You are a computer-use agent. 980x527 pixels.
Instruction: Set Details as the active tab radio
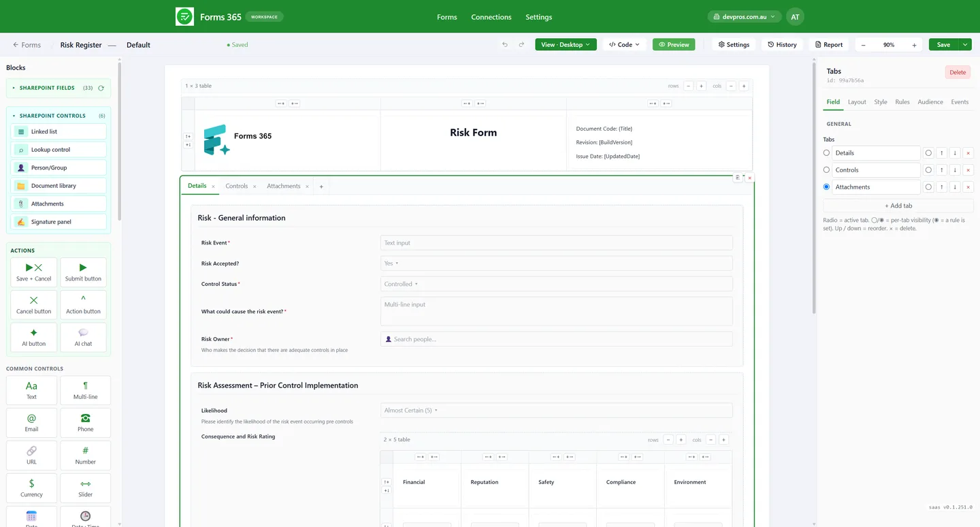[x=827, y=153]
